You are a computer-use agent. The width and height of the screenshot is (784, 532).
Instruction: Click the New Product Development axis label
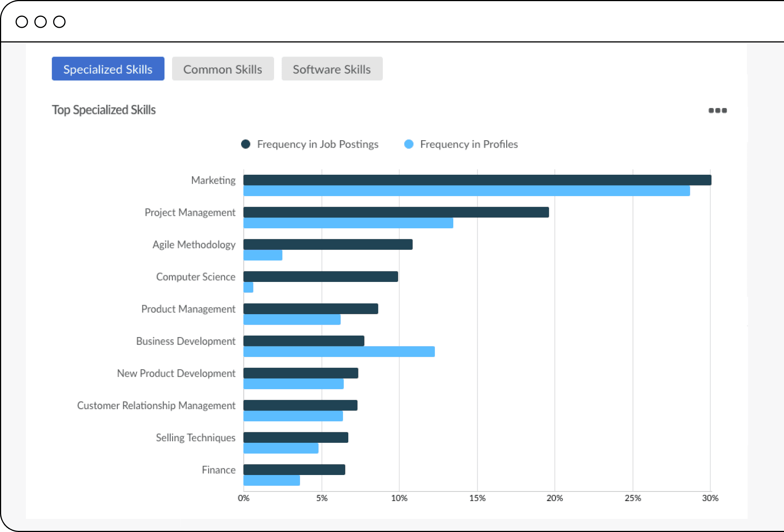176,373
